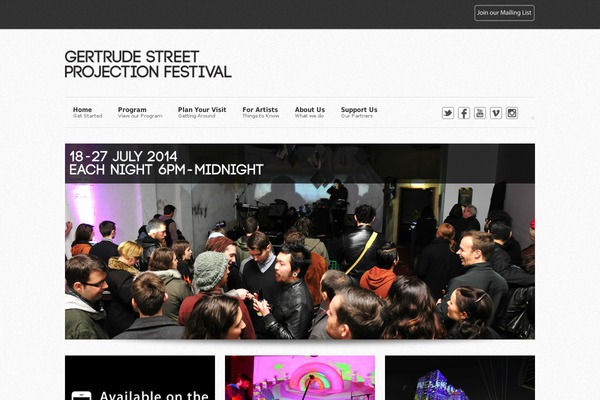Image resolution: width=600 pixels, height=400 pixels.
Task: Open the pink rainbow stage thumbnail
Action: (300, 378)
